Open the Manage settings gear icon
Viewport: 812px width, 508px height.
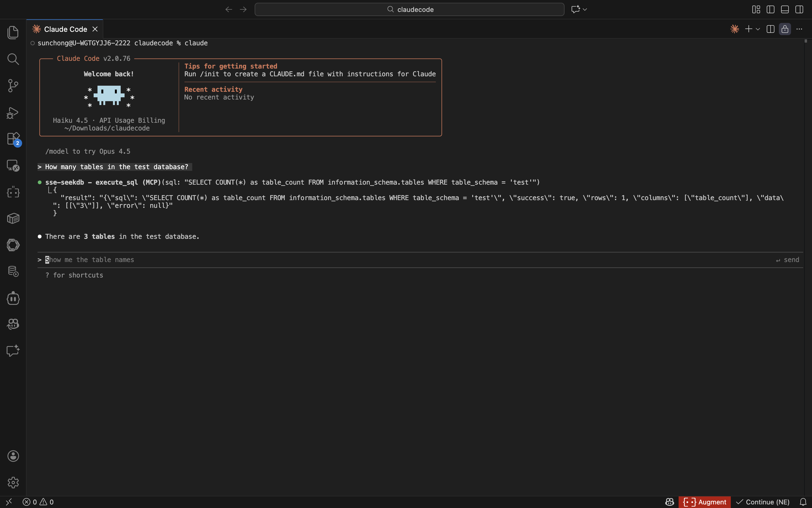(13, 483)
